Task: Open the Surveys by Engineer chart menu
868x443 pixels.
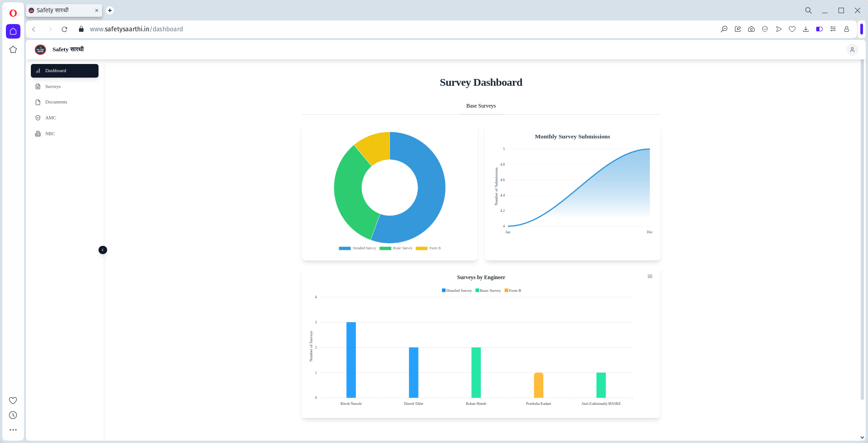Action: tap(650, 276)
